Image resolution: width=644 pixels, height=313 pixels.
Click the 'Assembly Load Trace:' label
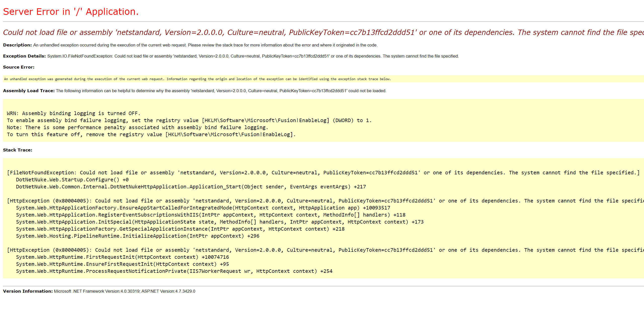(29, 91)
